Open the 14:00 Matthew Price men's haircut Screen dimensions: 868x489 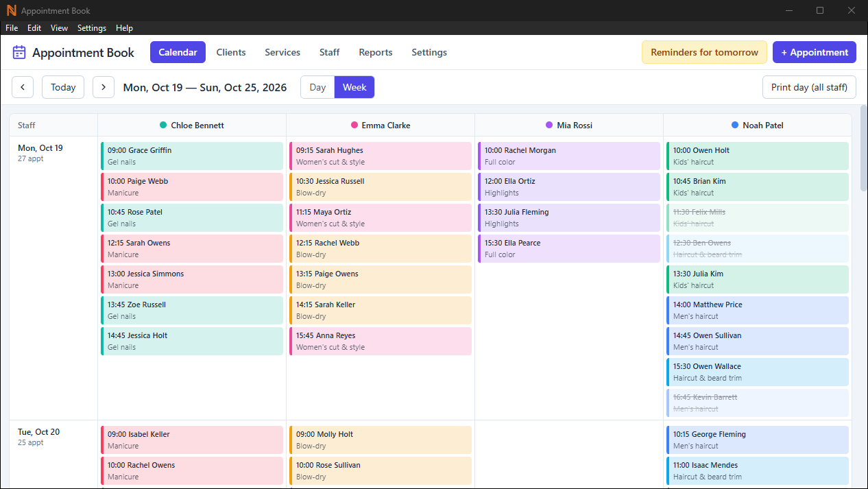pyautogui.click(x=758, y=310)
